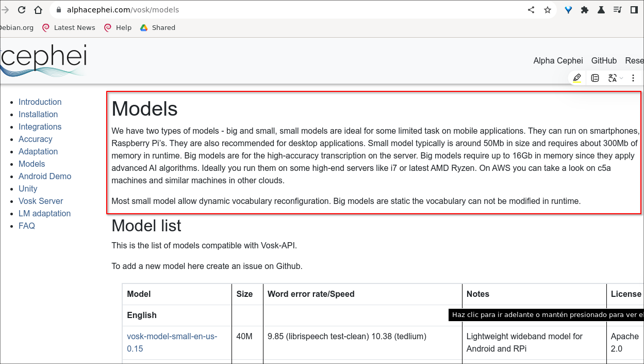Click the share page icon
The height and width of the screenshot is (364, 644).
coord(531,10)
